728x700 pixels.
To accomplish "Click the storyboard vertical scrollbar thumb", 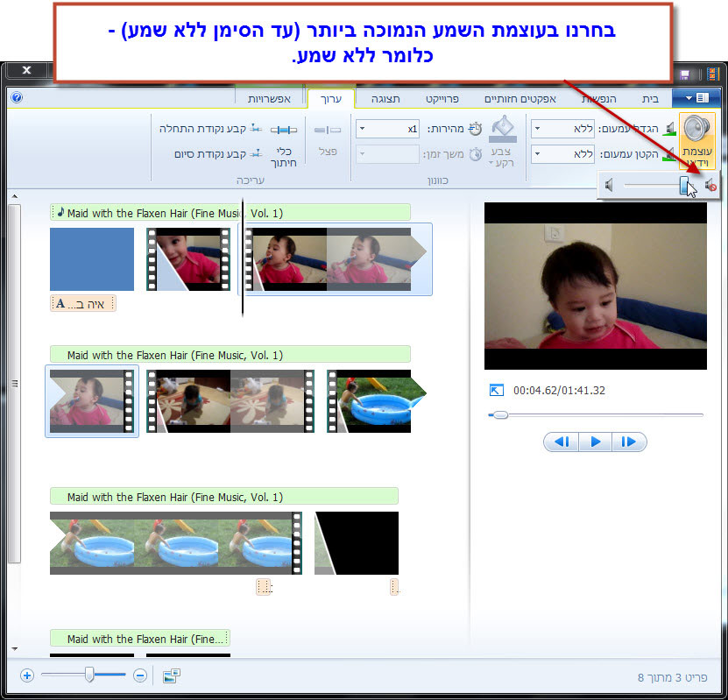I will [14, 384].
